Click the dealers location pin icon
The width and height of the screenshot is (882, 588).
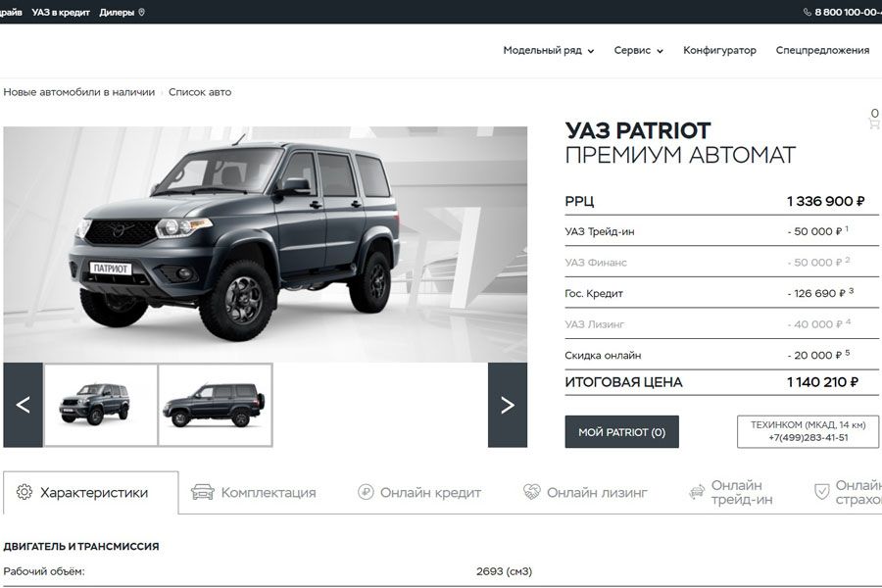(142, 12)
